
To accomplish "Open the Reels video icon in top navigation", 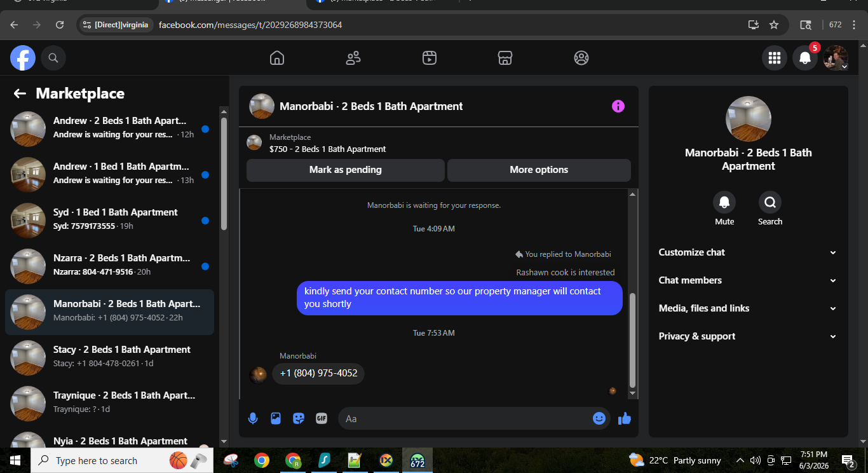I will coord(430,58).
